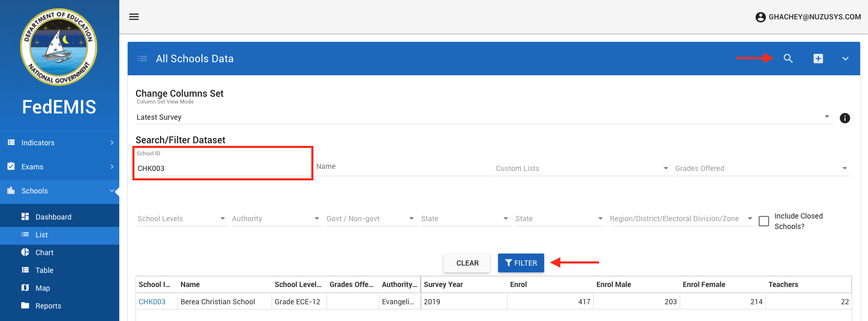Click the add new school plus icon
Screen dimensions: 868x321
tap(818, 59)
